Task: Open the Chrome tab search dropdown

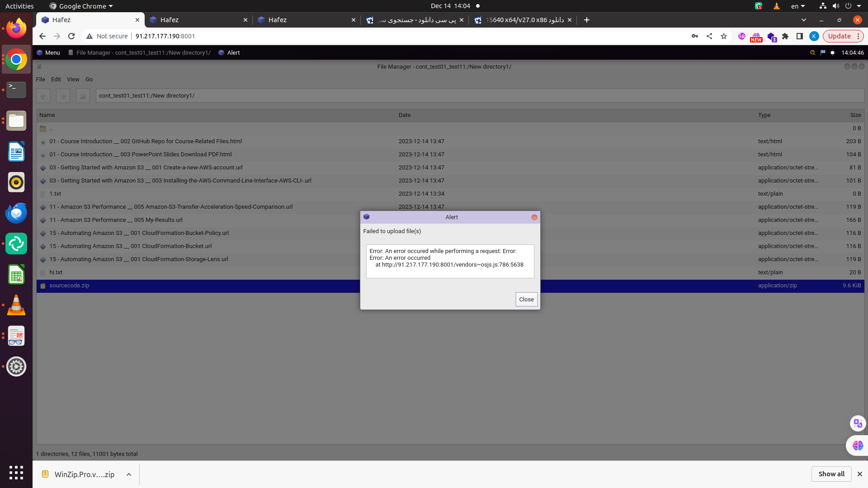Action: [x=803, y=20]
